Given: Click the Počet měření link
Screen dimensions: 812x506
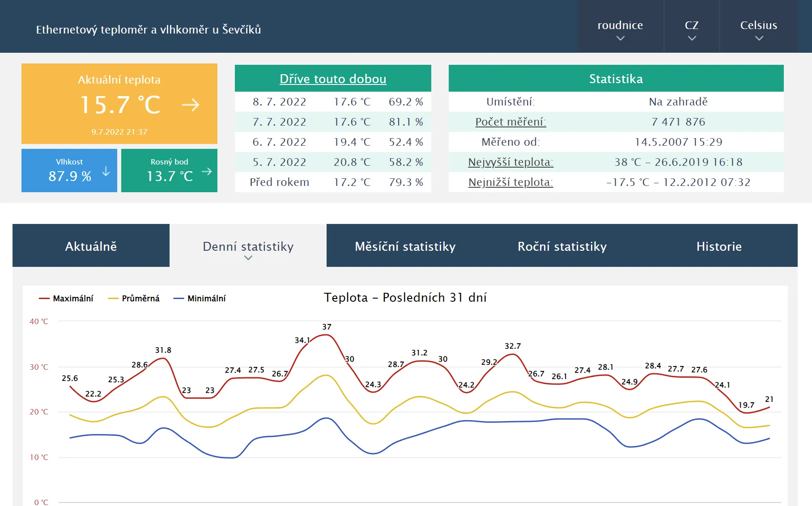Looking at the screenshot, I should (x=510, y=122).
